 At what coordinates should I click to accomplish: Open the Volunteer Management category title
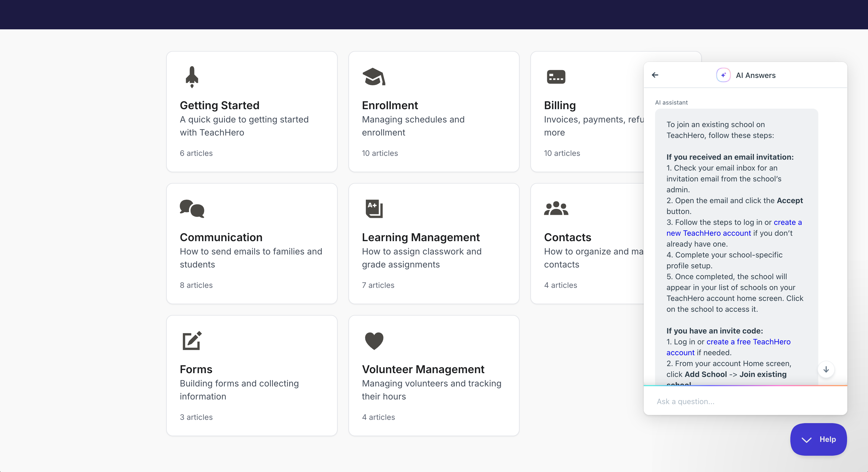click(423, 369)
